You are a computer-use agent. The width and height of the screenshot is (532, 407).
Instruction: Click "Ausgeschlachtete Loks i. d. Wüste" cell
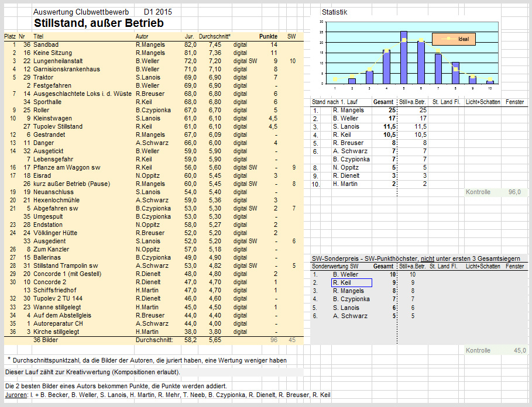point(83,94)
